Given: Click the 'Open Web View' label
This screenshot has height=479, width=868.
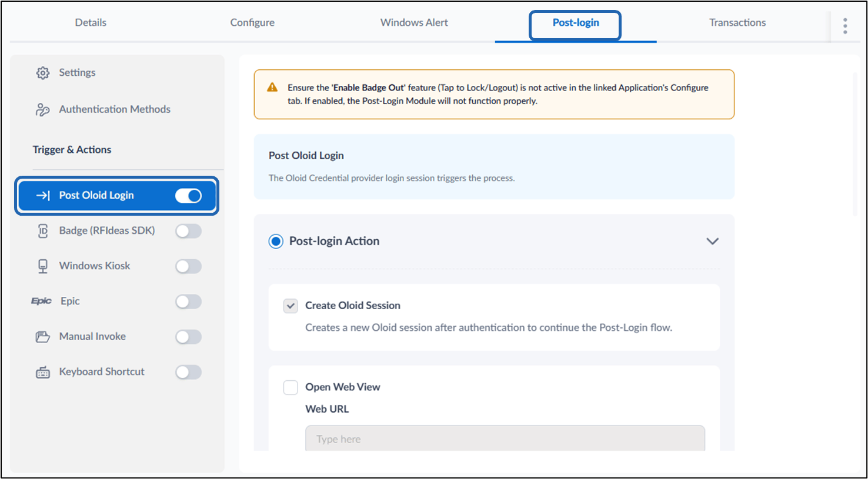Looking at the screenshot, I should [x=343, y=387].
